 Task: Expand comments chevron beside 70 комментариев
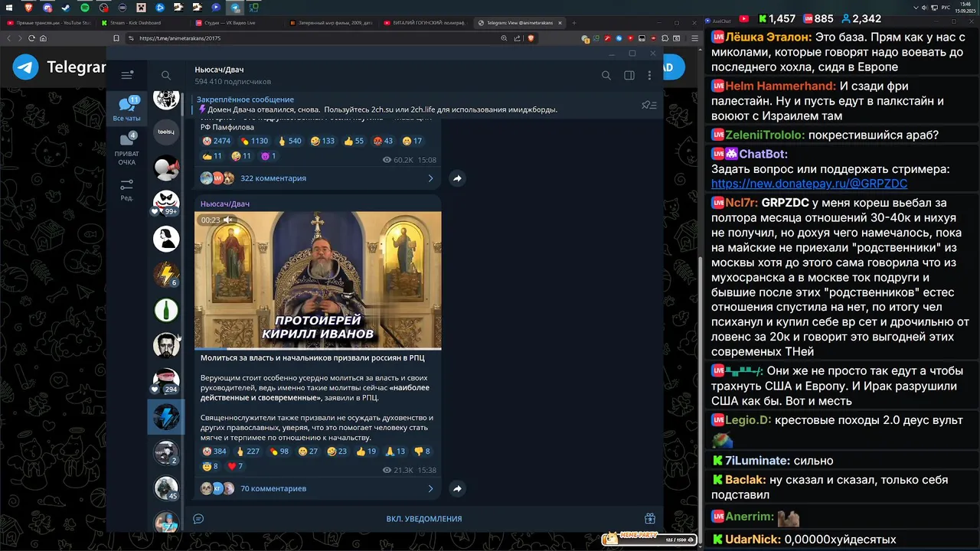(x=430, y=488)
